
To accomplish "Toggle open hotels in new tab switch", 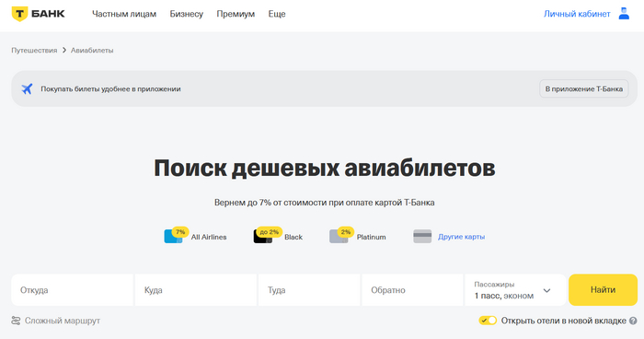I will (488, 321).
